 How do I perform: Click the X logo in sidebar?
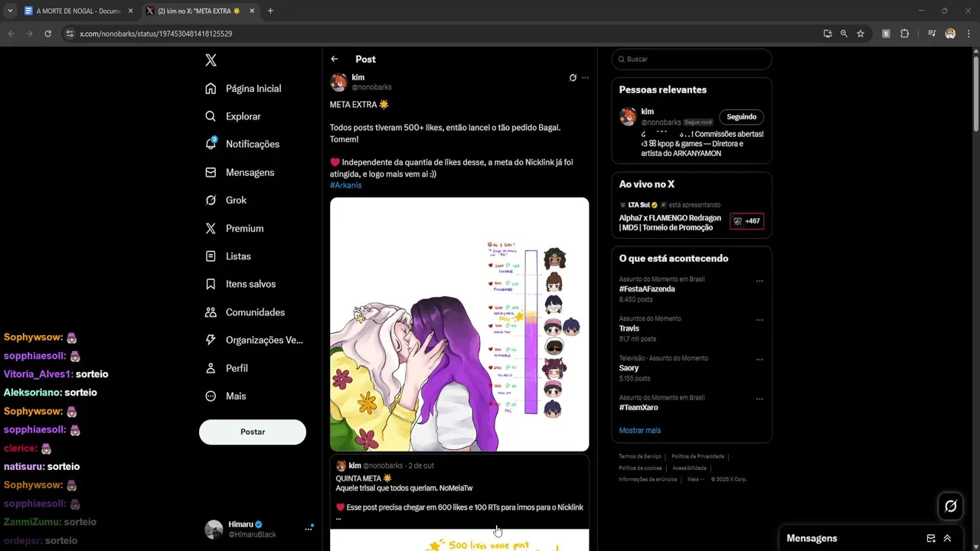pyautogui.click(x=211, y=60)
